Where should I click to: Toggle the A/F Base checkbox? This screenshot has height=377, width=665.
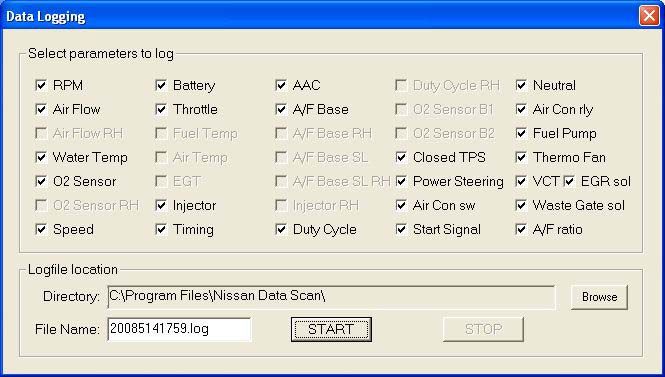click(x=281, y=109)
